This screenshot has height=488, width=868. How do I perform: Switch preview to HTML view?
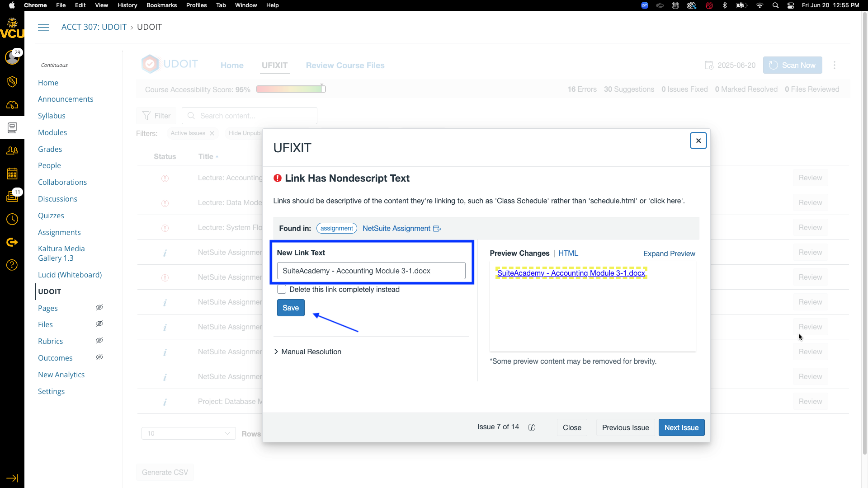click(x=568, y=253)
